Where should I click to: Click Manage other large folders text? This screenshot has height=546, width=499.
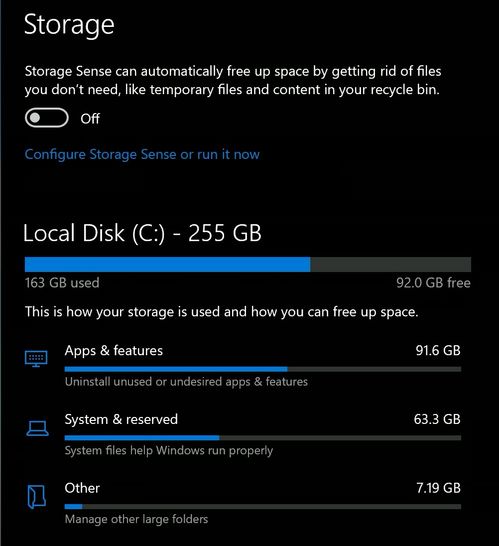tap(137, 519)
